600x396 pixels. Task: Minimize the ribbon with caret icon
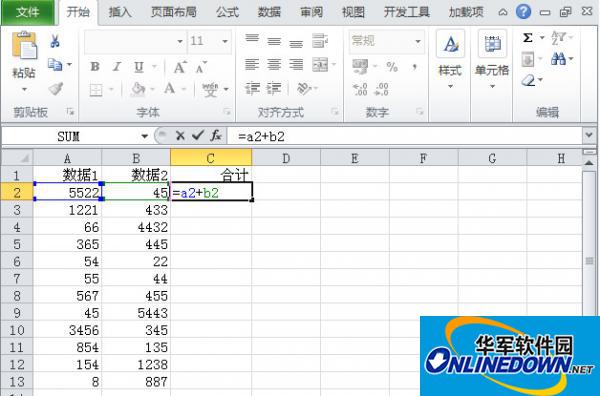(x=503, y=13)
